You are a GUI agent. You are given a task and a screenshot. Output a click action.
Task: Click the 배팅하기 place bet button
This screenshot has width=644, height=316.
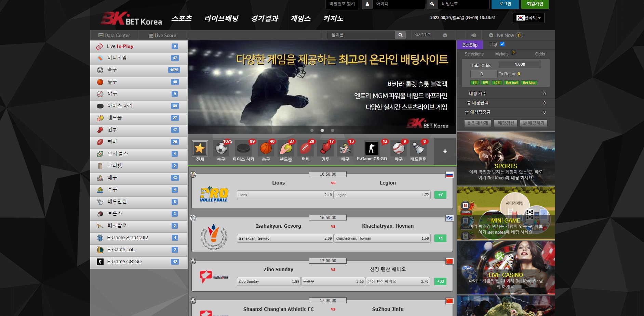pyautogui.click(x=534, y=123)
